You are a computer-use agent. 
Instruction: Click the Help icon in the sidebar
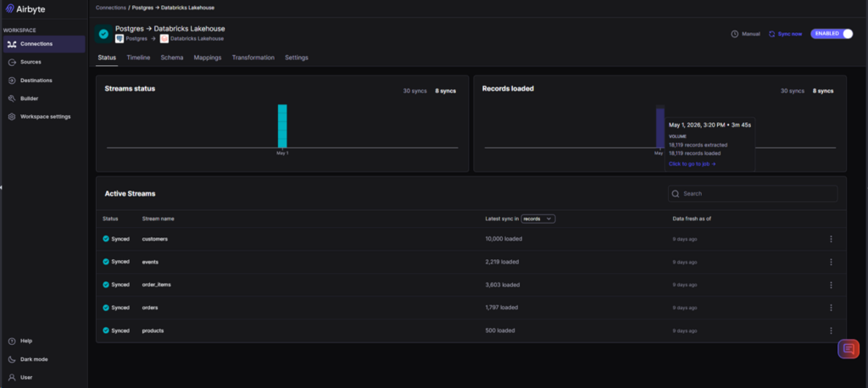pos(12,341)
